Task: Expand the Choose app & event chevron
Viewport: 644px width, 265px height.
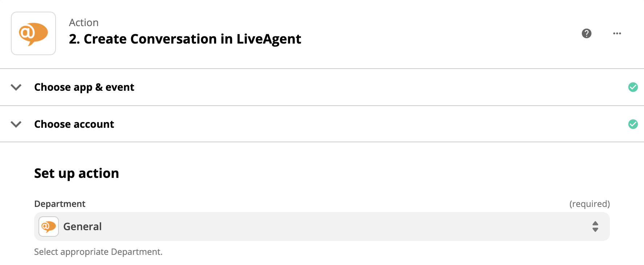Action: [x=16, y=87]
